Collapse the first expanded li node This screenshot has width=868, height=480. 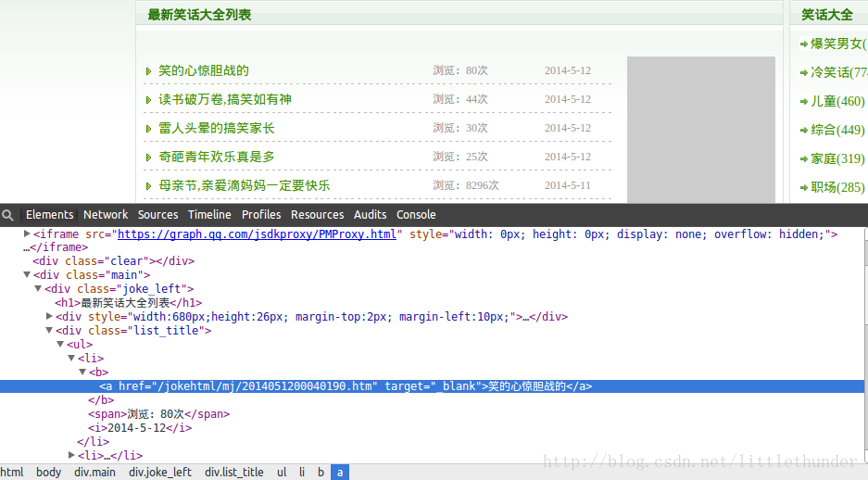point(70,358)
